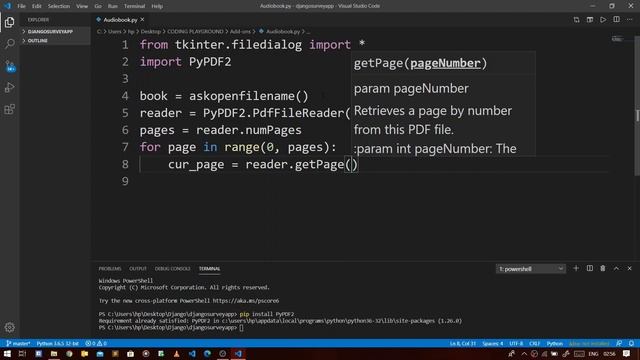The width and height of the screenshot is (640, 360).
Task: Kill terminal with trash icon
Action: point(603,268)
